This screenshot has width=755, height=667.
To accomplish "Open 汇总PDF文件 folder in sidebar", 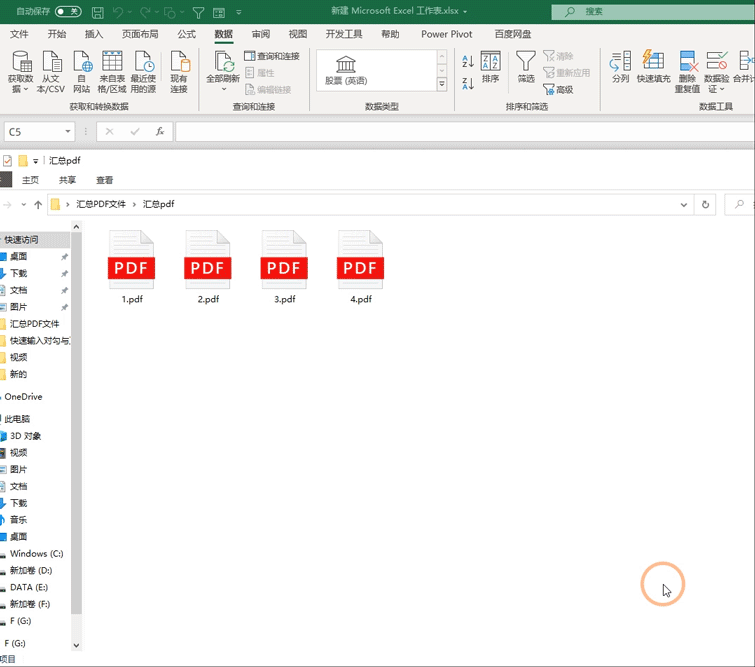I will [35, 324].
